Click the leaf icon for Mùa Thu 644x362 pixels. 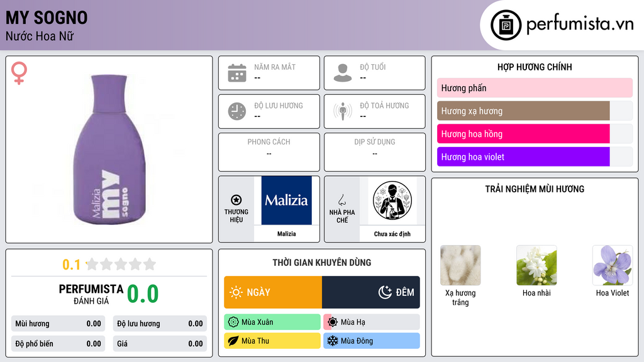233,341
